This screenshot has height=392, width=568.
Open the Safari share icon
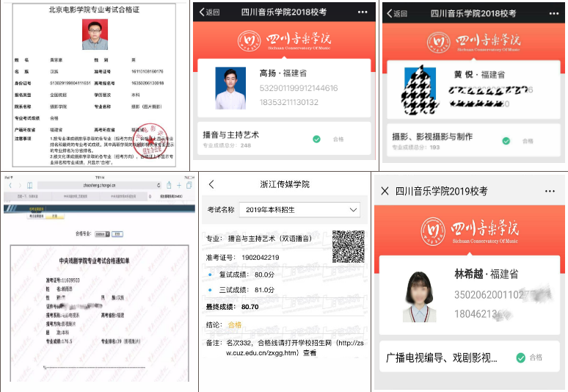pyautogui.click(x=169, y=185)
